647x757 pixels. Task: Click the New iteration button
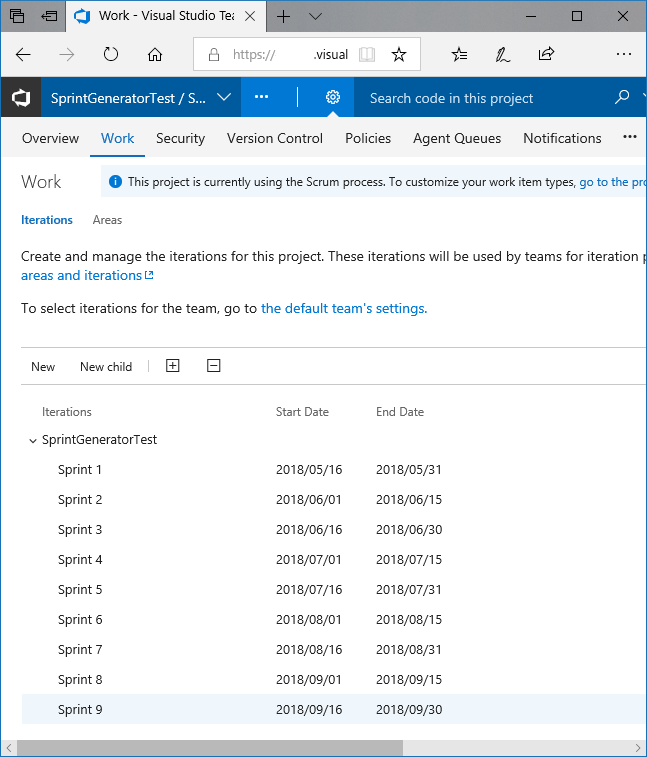[x=43, y=366]
